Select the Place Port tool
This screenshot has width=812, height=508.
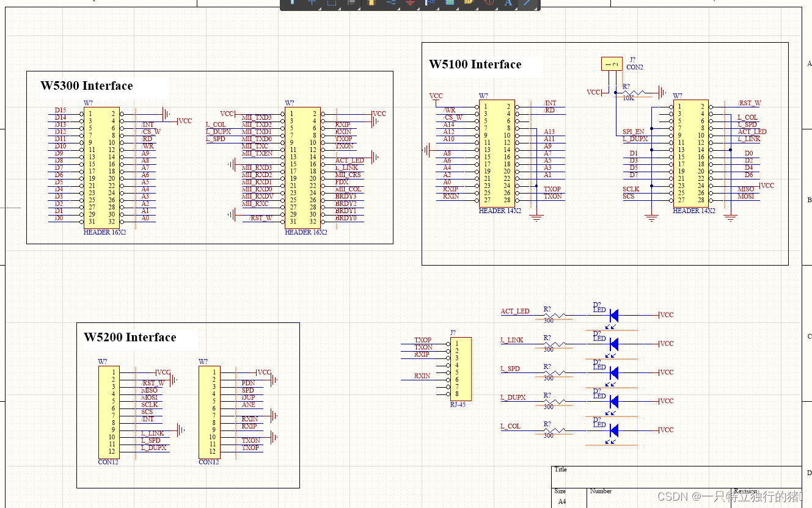pyautogui.click(x=469, y=3)
